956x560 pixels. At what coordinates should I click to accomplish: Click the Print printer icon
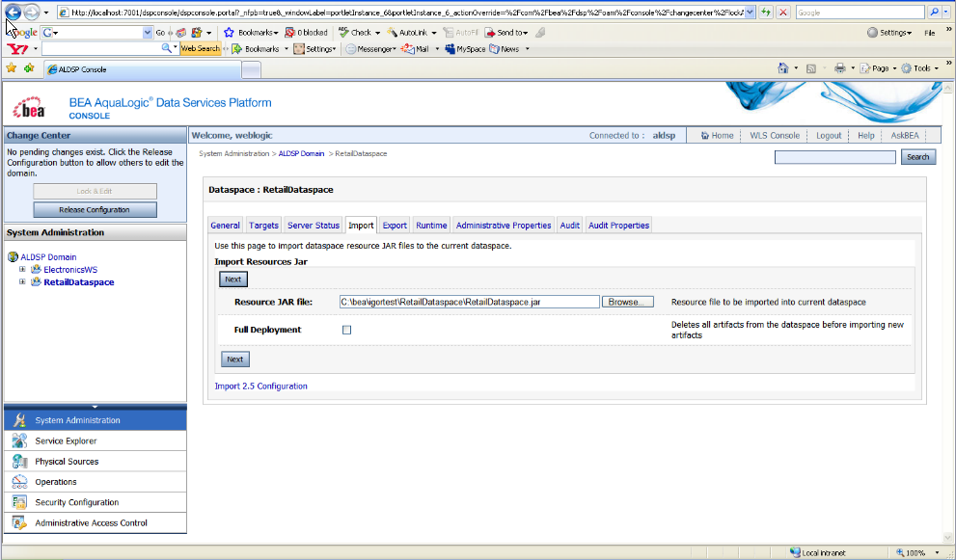tap(839, 68)
